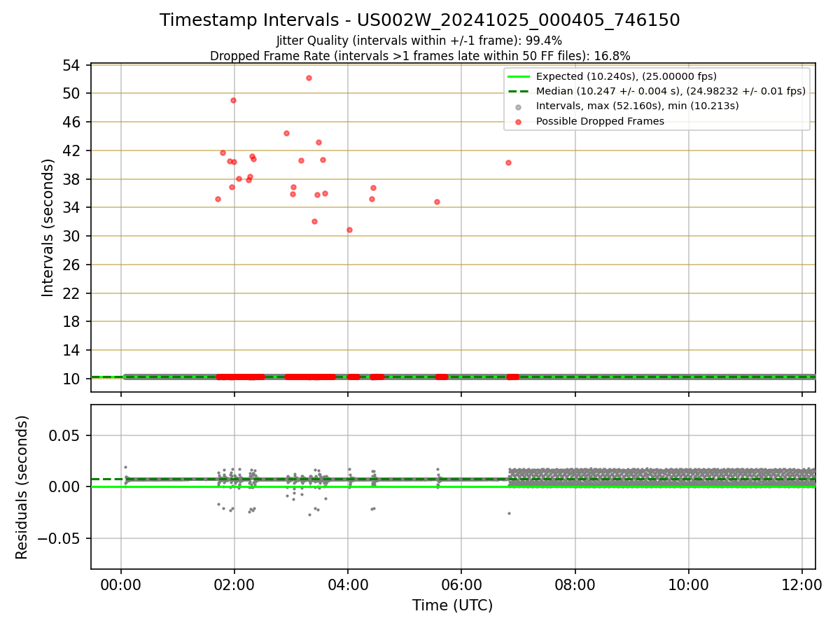Viewport: 840px width, 630px height.
Task: Click the '22' y-axis tick label
Action: 73,293
